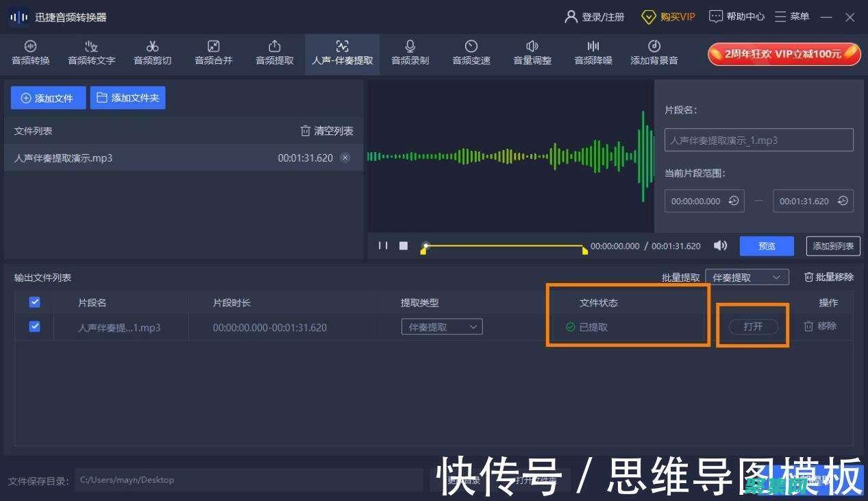Open the 音频提取 extraction tool
The width and height of the screenshot is (868, 501).
coord(273,53)
